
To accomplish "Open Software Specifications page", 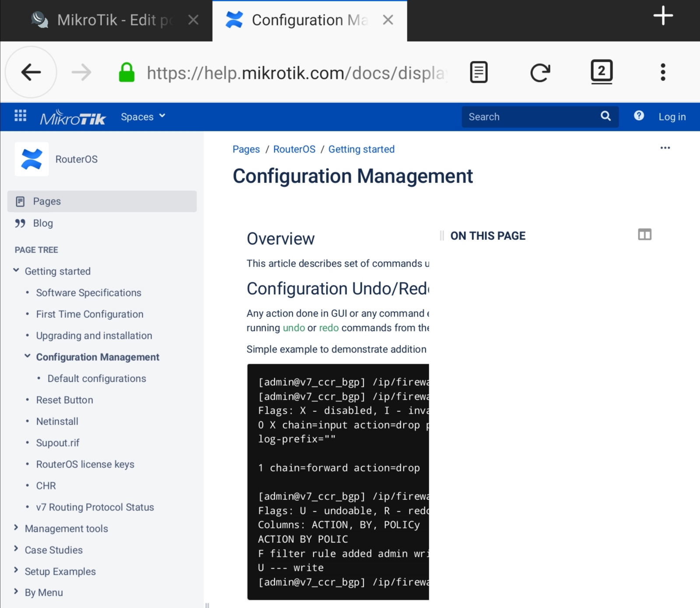I will (x=88, y=293).
